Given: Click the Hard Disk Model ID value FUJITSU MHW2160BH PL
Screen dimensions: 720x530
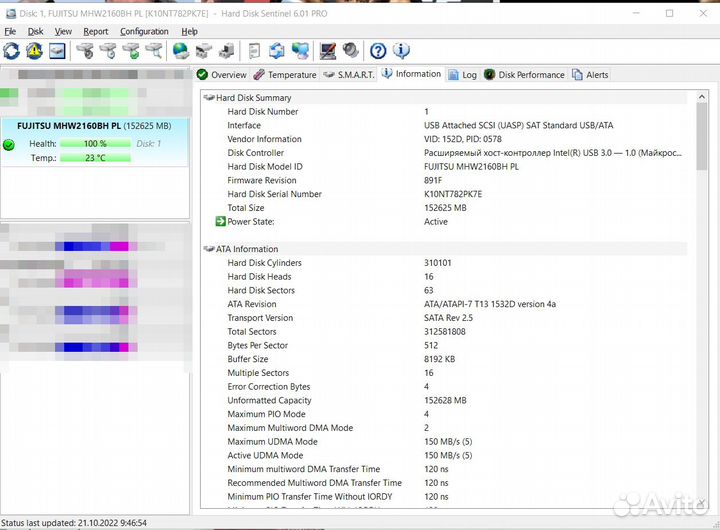Looking at the screenshot, I should [471, 167].
